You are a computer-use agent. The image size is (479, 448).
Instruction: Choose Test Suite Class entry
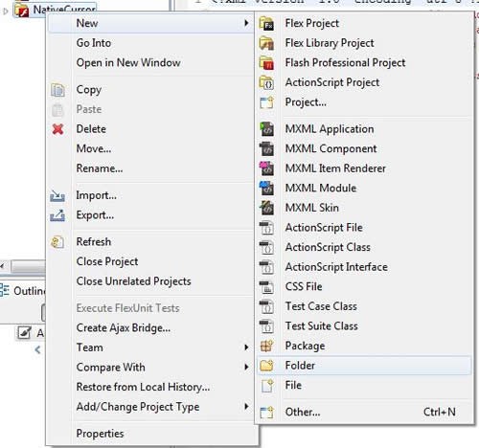point(321,326)
